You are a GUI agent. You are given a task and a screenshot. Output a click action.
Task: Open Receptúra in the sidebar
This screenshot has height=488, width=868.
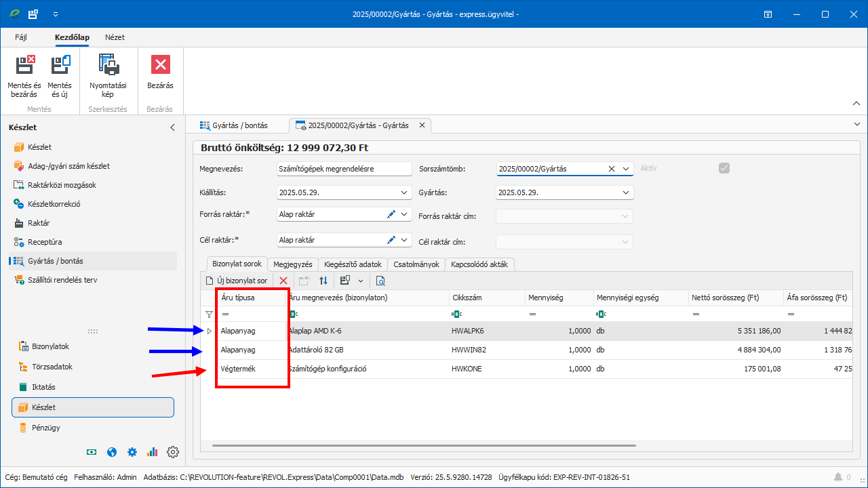click(45, 242)
